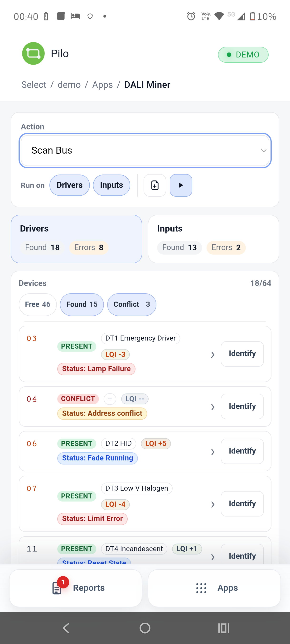Screen dimensions: 290x644
Task: Open the Reports bottom tab
Action: click(x=76, y=588)
